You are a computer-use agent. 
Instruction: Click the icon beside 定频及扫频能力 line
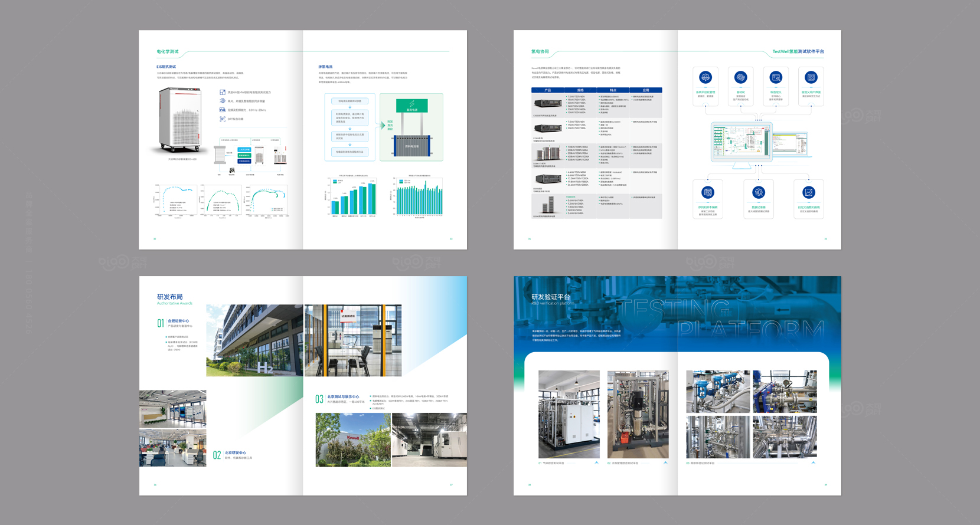(x=223, y=110)
